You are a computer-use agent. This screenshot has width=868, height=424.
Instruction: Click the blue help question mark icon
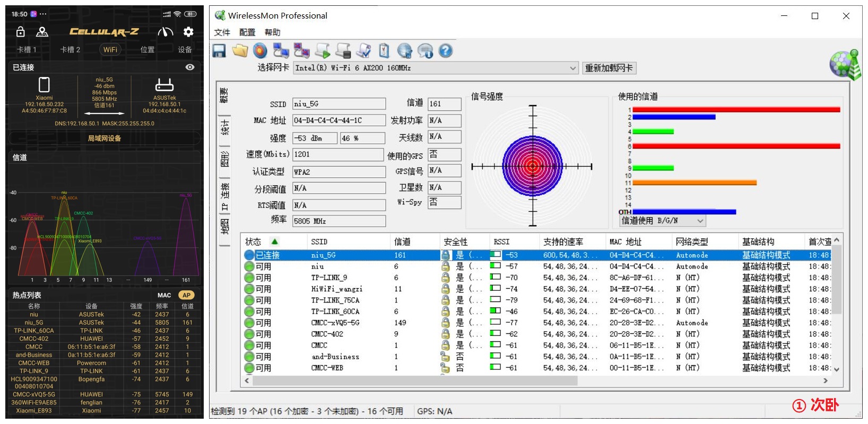coord(446,51)
